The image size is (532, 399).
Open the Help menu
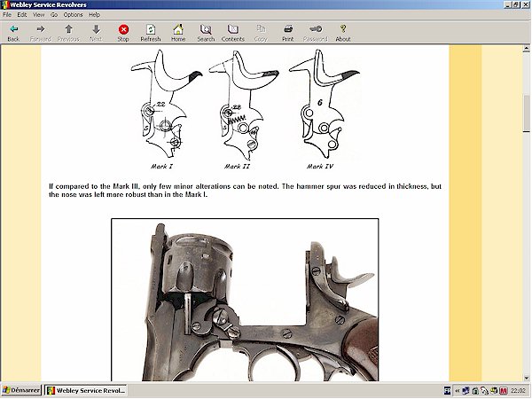coord(94,14)
